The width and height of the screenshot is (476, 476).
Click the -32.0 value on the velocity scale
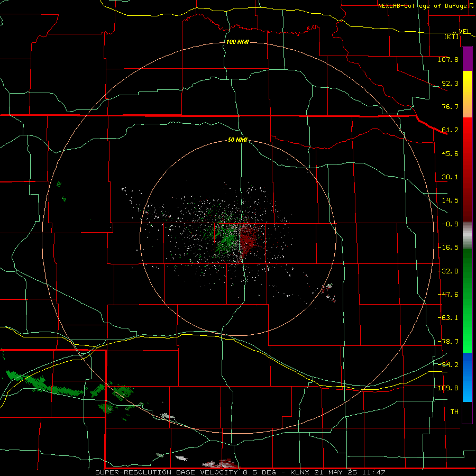point(448,271)
